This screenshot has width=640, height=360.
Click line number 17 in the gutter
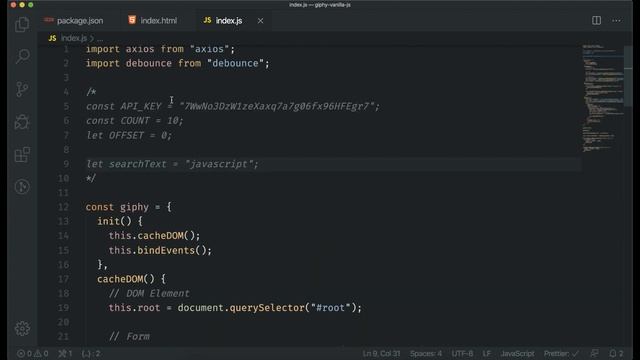click(x=63, y=279)
